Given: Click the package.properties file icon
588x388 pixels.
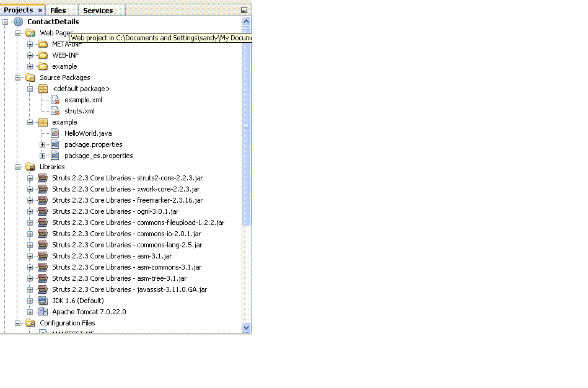Looking at the screenshot, I should click(x=55, y=144).
